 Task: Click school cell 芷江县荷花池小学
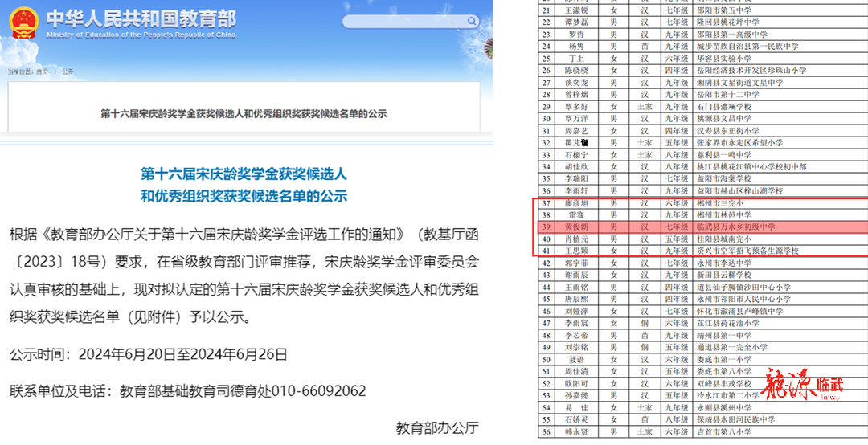coord(728,324)
